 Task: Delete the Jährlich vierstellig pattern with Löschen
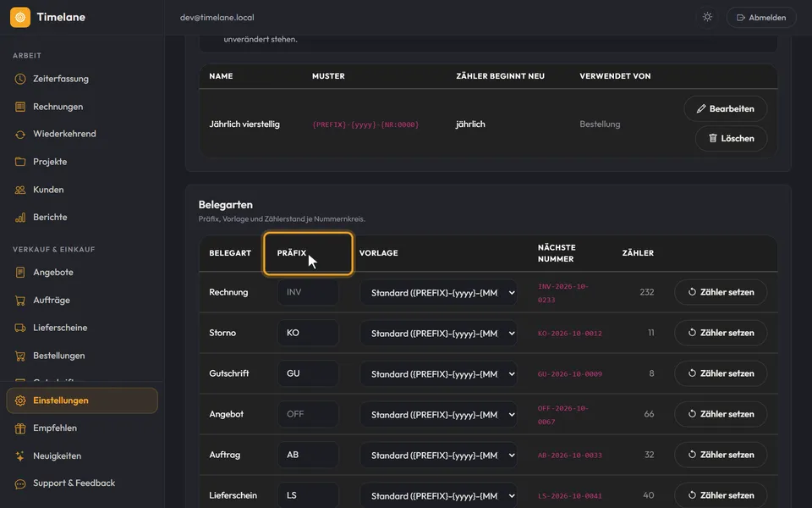731,138
